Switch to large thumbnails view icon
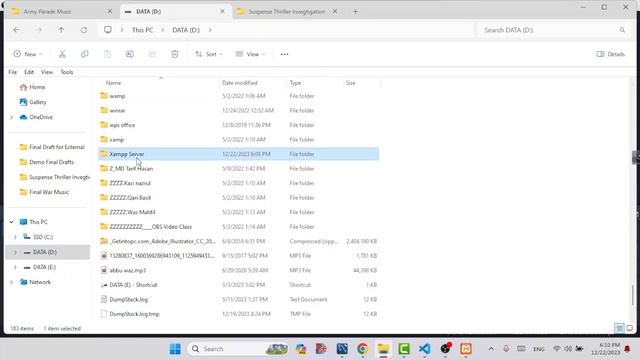 point(629,328)
